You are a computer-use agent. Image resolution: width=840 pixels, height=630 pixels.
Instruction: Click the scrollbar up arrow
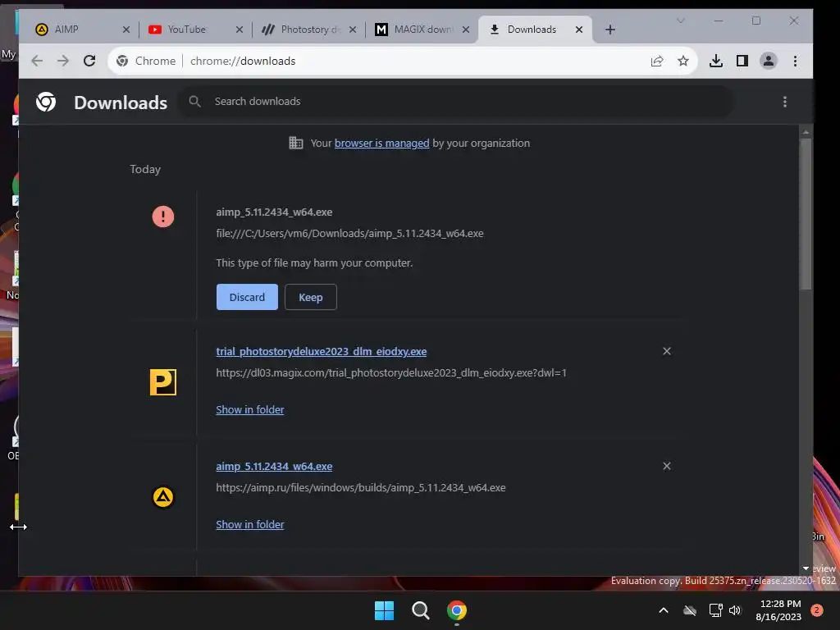(x=806, y=132)
